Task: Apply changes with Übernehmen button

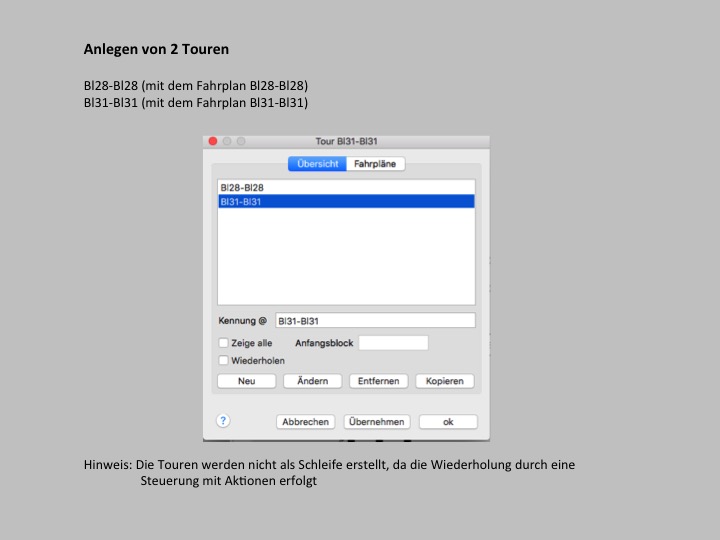Action: [x=377, y=422]
